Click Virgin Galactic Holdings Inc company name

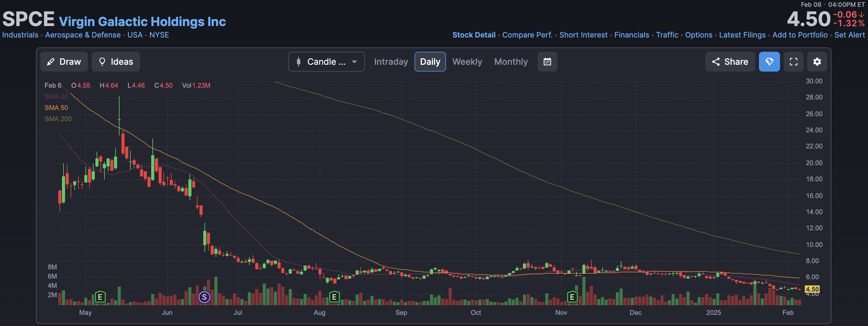(142, 22)
